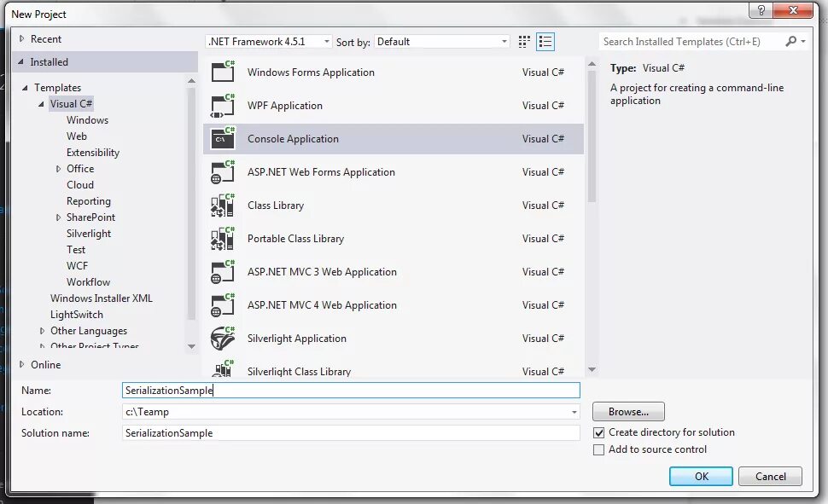
Task: Click the template list scroll up arrow
Action: pyautogui.click(x=592, y=64)
